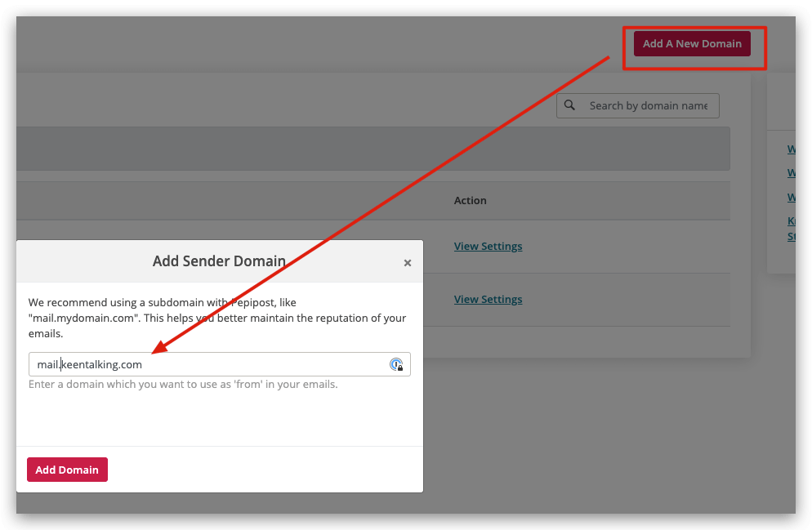Click the topmost link in right sidebar
This screenshot has height=530, width=812.
point(791,149)
